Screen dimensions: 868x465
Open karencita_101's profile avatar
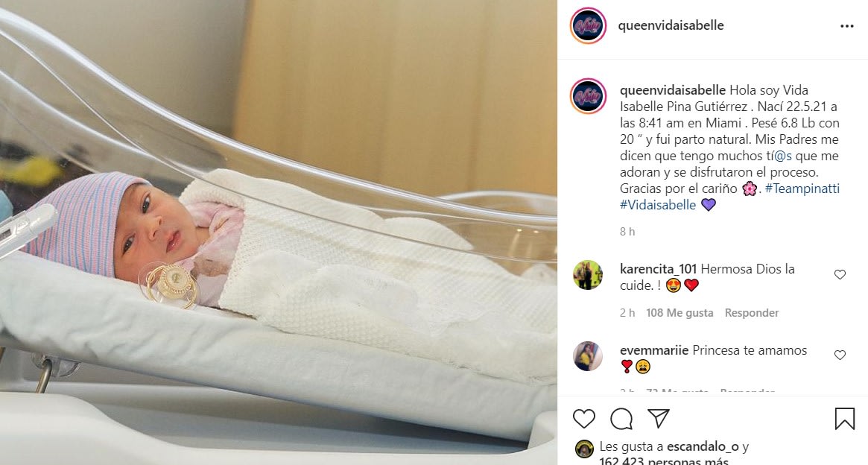coord(587,275)
